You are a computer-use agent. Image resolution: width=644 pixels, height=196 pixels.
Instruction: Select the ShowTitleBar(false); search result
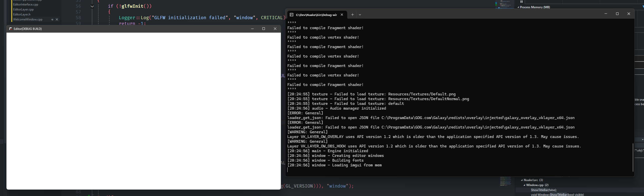coord(544,190)
